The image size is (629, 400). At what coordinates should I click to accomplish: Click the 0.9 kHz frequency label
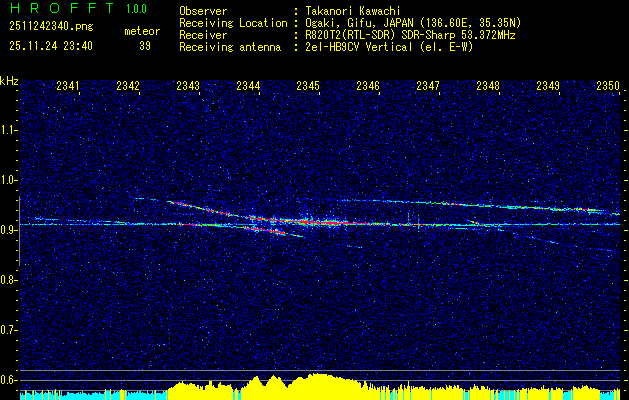[x=8, y=230]
